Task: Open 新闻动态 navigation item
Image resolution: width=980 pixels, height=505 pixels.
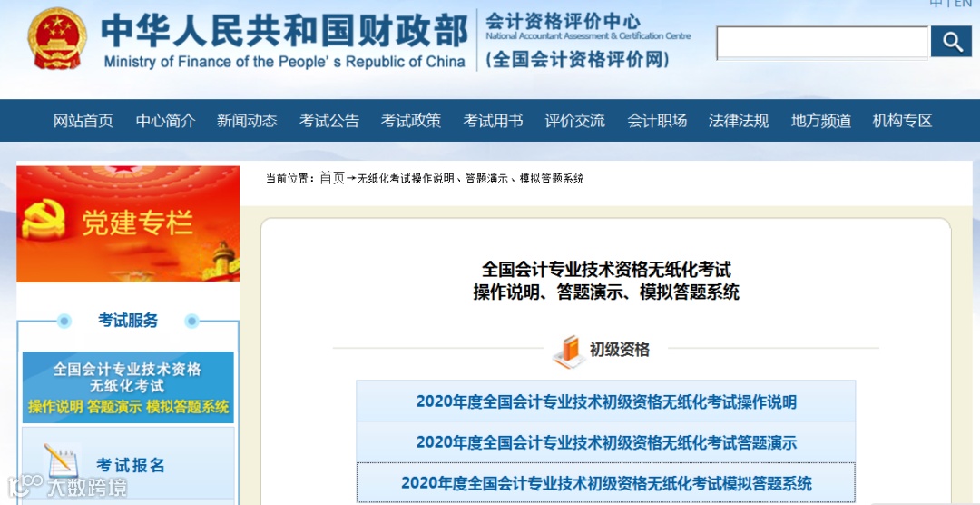Action: click(247, 121)
